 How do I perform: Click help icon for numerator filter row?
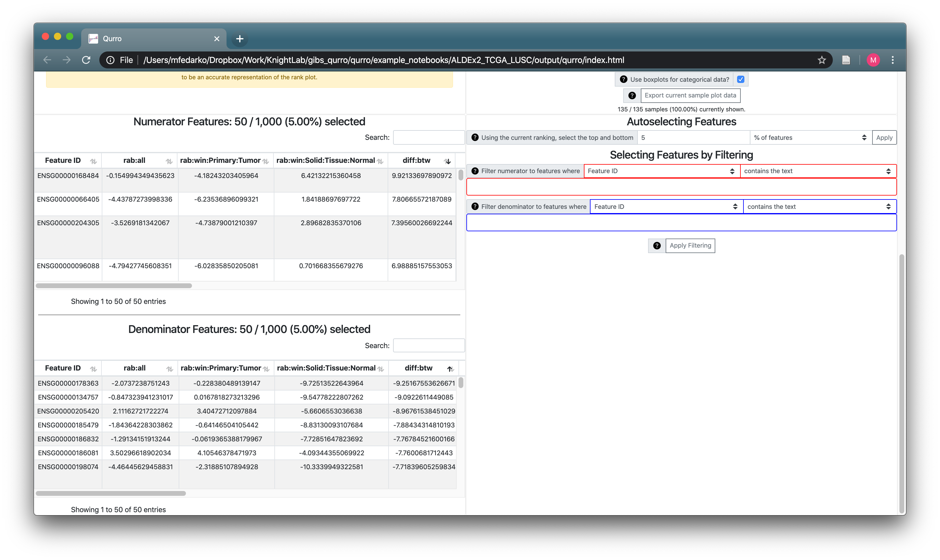(475, 171)
